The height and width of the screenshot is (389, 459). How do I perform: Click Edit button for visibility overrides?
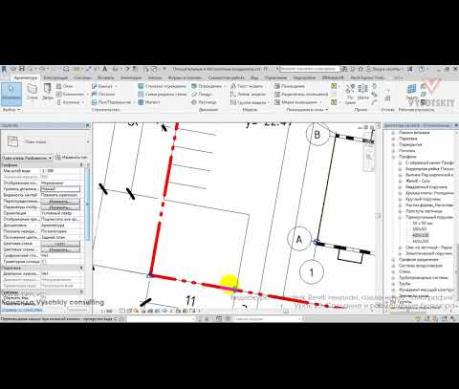coord(60,201)
